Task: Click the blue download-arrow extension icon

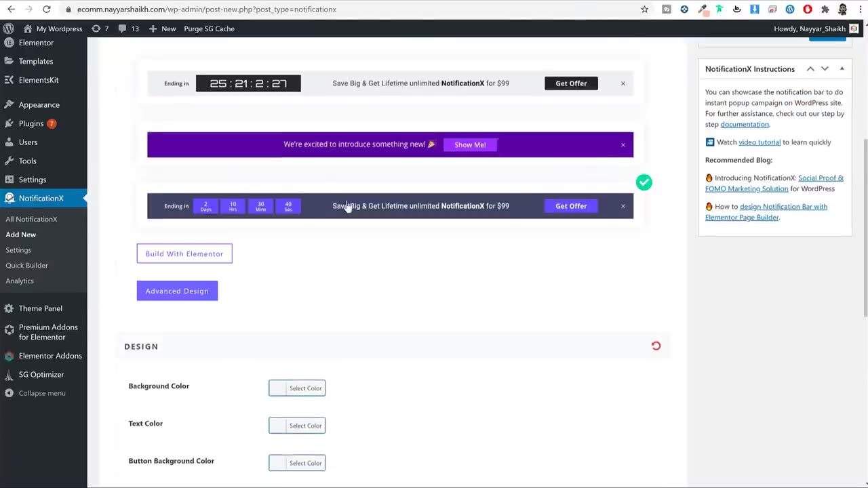Action: (754, 9)
